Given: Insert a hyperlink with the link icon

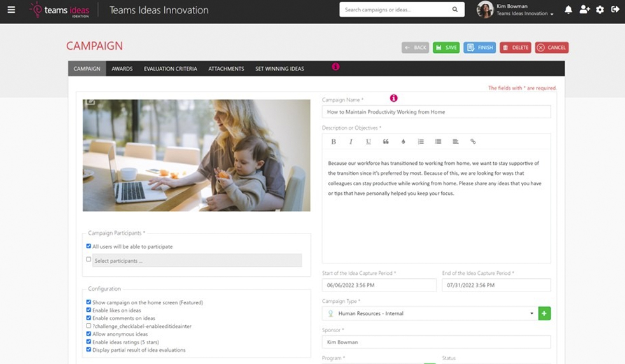Looking at the screenshot, I should coord(473,141).
